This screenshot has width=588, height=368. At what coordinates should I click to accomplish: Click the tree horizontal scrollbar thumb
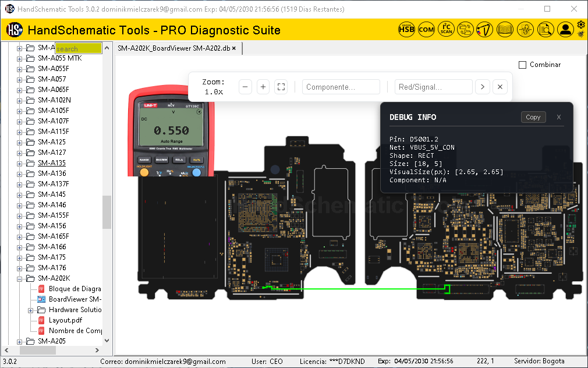pyautogui.click(x=38, y=350)
